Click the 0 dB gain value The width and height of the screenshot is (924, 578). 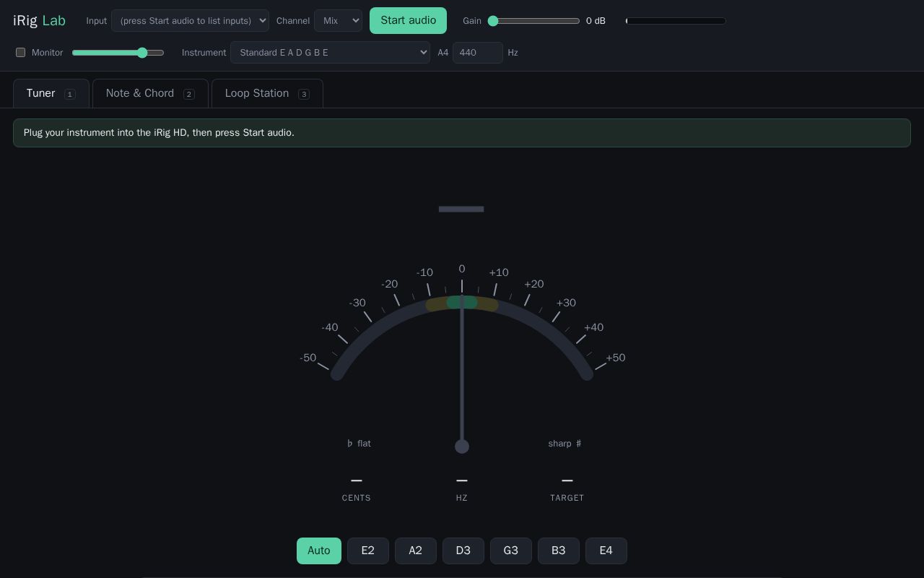[596, 21]
